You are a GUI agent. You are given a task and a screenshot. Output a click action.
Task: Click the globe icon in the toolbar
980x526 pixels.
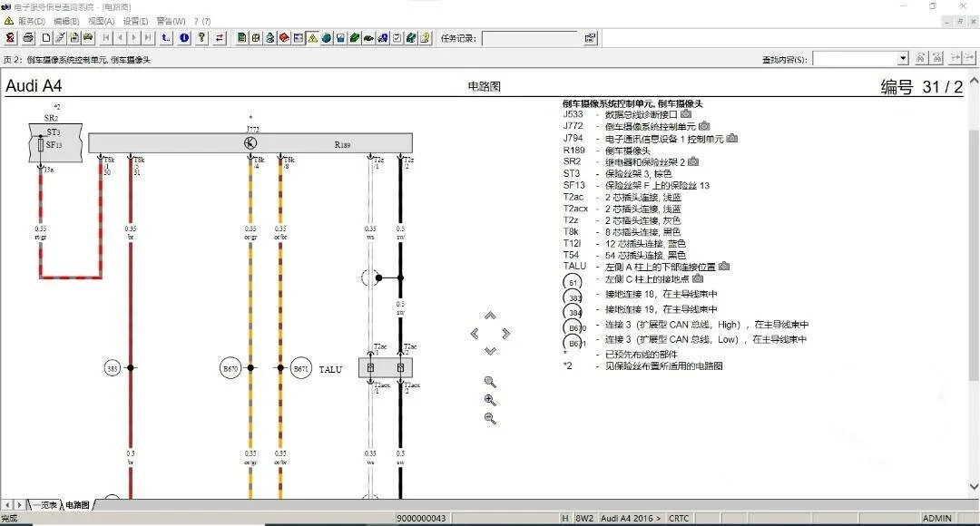coord(327,38)
